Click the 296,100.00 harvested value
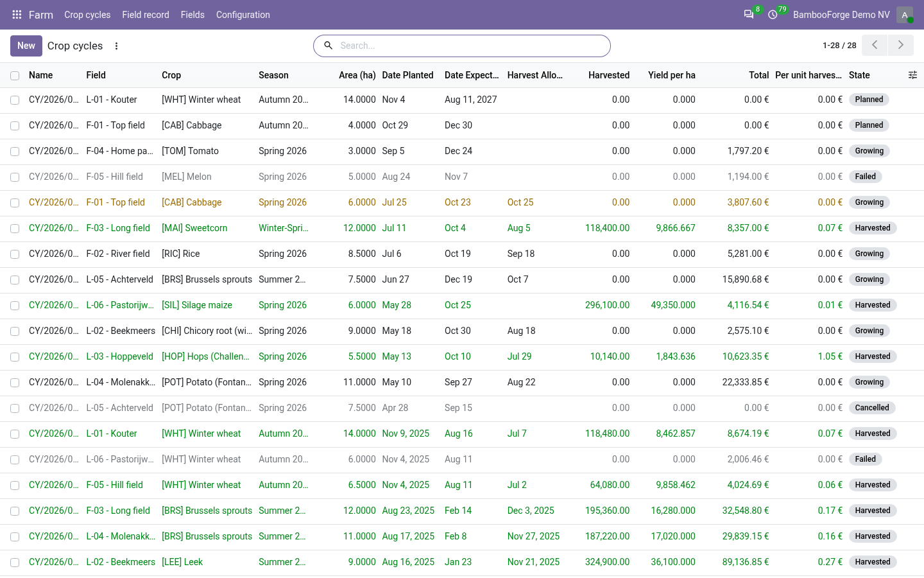Screen dimensions: 924x578 point(607,305)
